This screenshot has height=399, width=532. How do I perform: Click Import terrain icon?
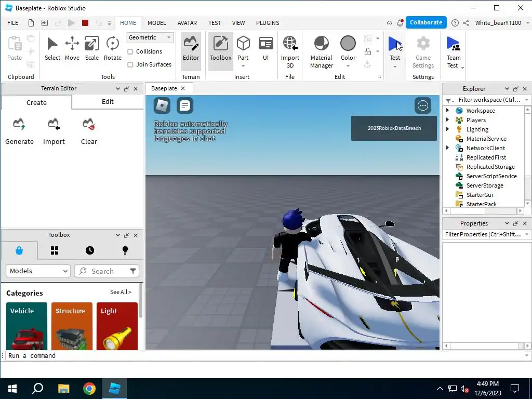pos(54,124)
